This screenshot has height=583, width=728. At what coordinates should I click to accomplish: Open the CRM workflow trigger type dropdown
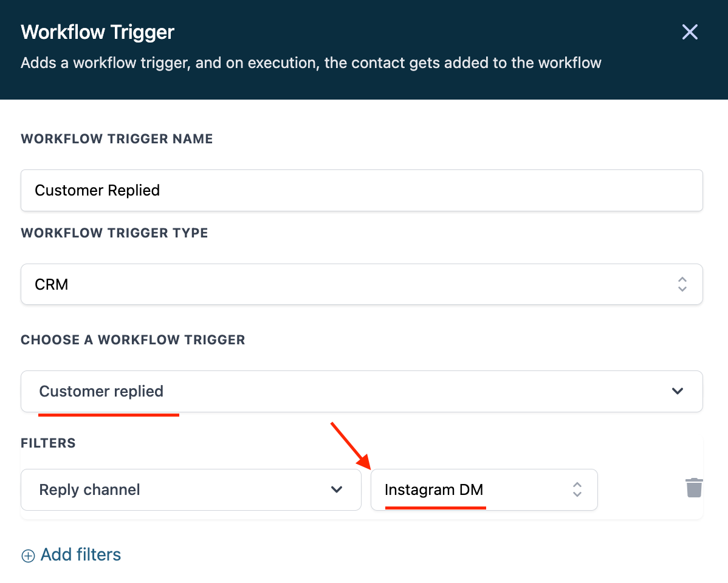(362, 284)
